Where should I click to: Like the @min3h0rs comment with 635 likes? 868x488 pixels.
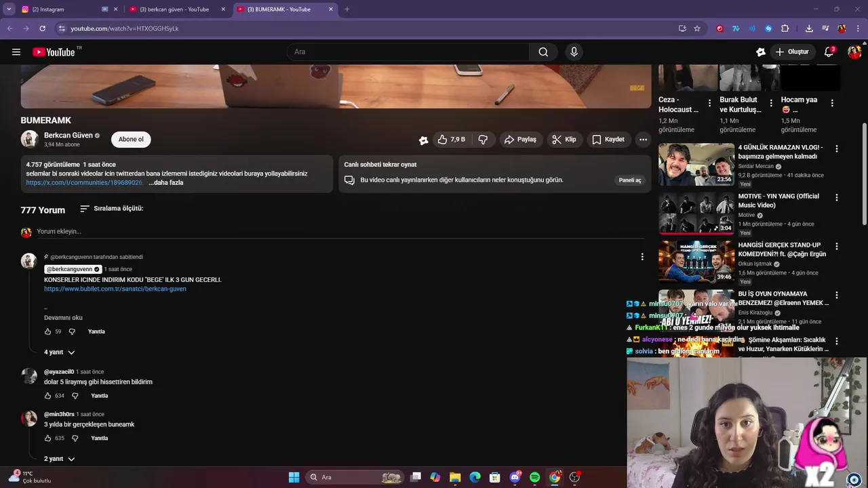(x=47, y=439)
